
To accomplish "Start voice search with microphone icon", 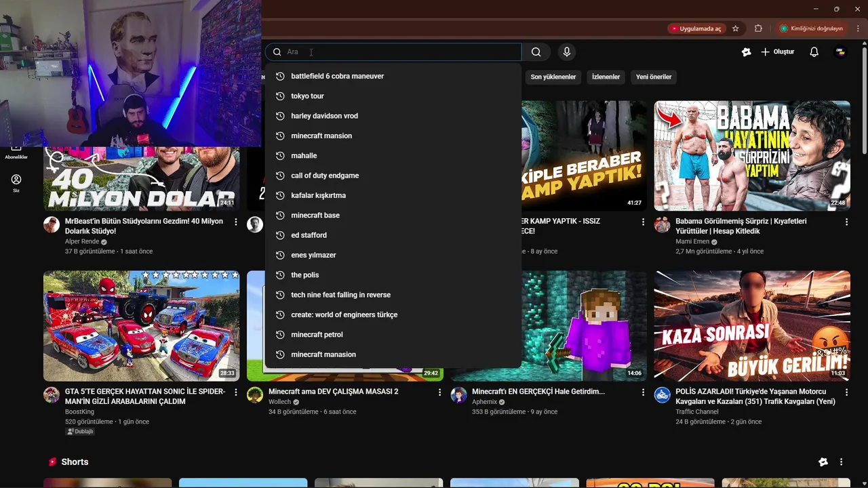I will [x=567, y=52].
